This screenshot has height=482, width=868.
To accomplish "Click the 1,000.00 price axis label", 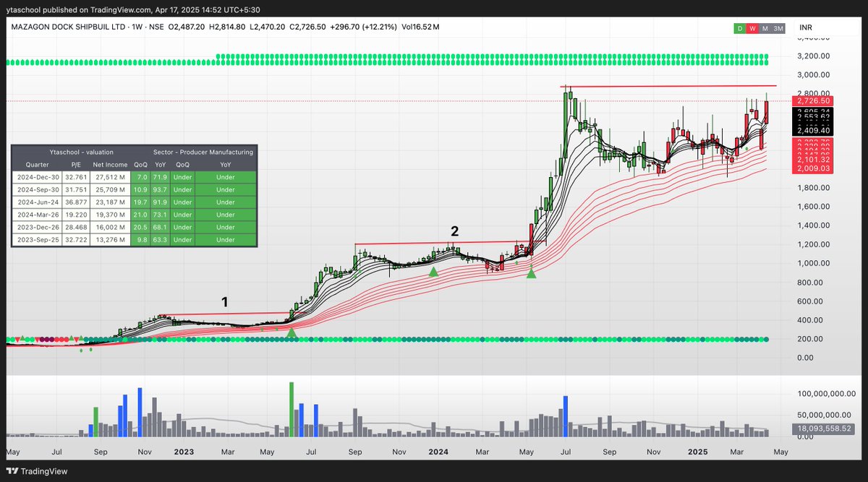I will [x=813, y=263].
